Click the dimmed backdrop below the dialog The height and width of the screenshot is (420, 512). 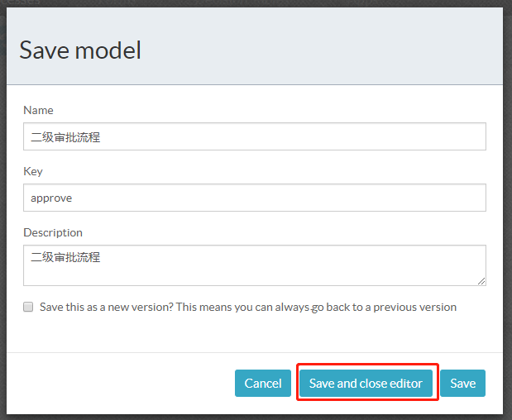point(248,416)
